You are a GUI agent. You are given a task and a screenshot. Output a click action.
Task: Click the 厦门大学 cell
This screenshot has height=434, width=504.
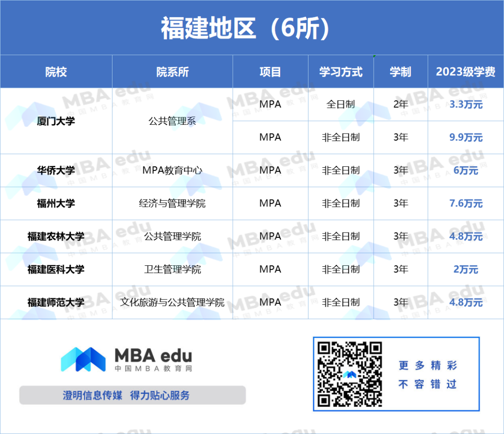[56, 121]
